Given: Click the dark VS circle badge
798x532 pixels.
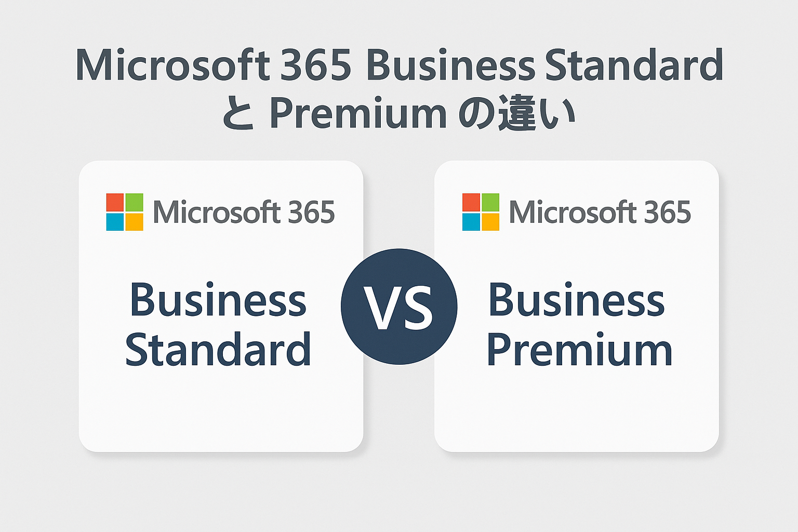Looking at the screenshot, I should 399,307.
